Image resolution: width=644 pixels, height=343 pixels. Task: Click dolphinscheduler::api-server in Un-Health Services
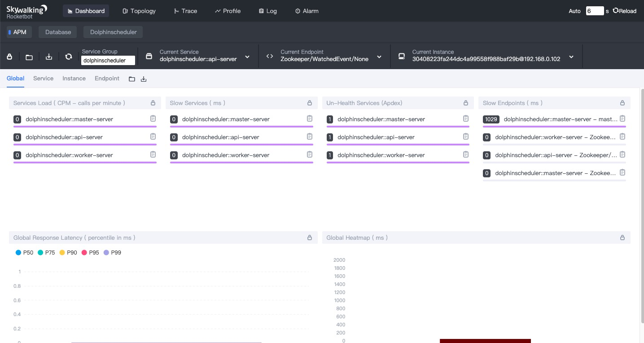click(x=376, y=137)
